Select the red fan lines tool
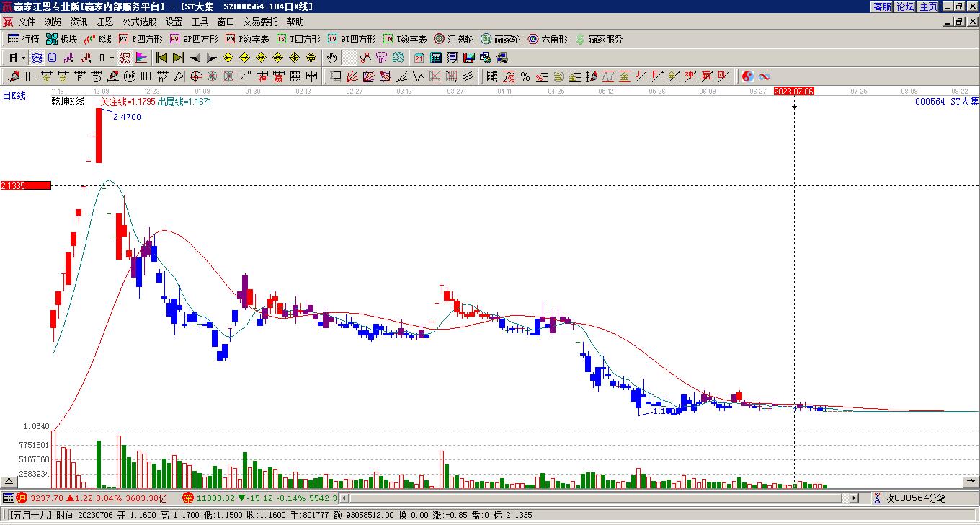This screenshot has width=980, height=525. pyautogui.click(x=352, y=76)
